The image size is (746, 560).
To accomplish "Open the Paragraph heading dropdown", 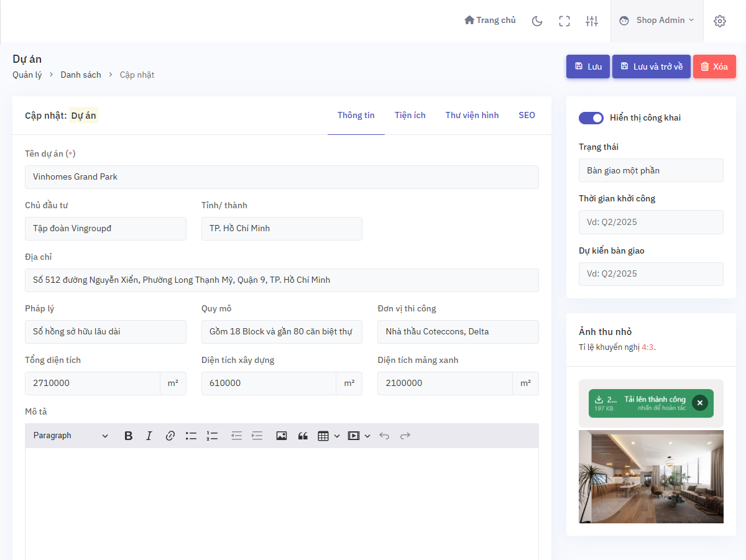I will click(70, 436).
